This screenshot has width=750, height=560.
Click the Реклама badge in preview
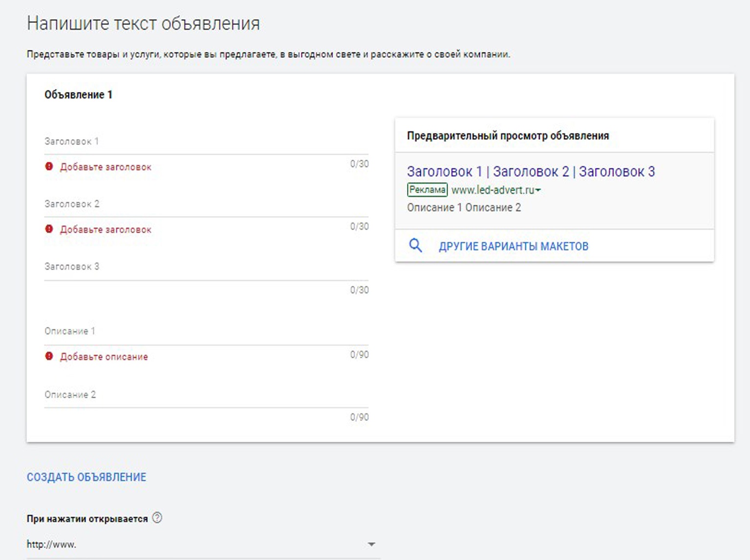coord(427,190)
